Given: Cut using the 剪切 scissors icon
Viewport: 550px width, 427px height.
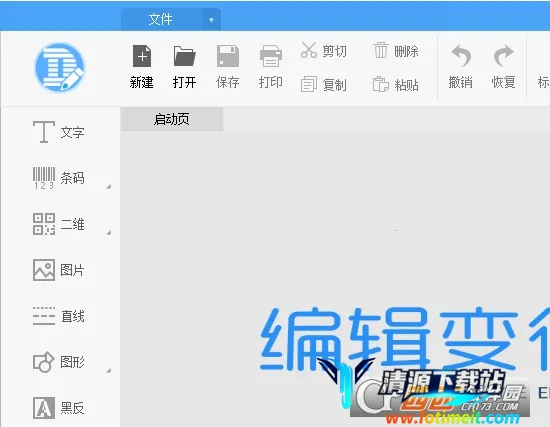Looking at the screenshot, I should tap(309, 51).
